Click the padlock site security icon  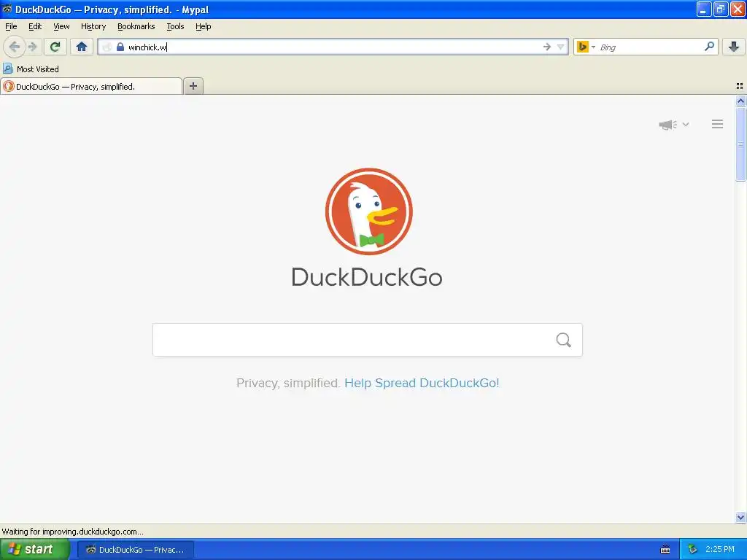click(120, 47)
